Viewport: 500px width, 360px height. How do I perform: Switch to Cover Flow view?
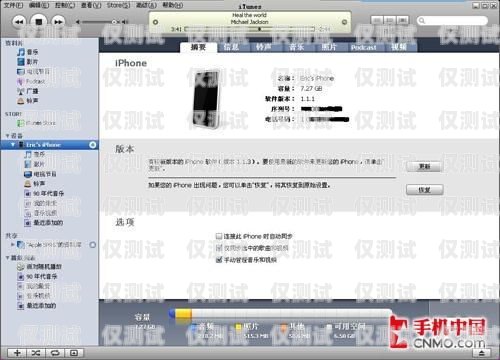402,21
